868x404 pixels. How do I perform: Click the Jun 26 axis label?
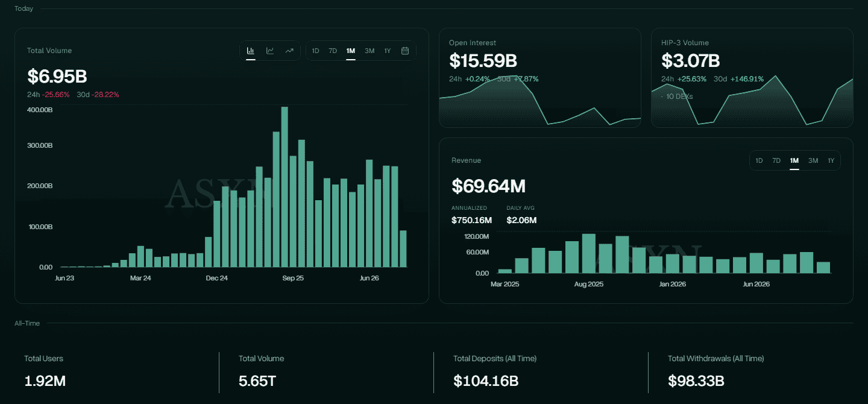(369, 278)
